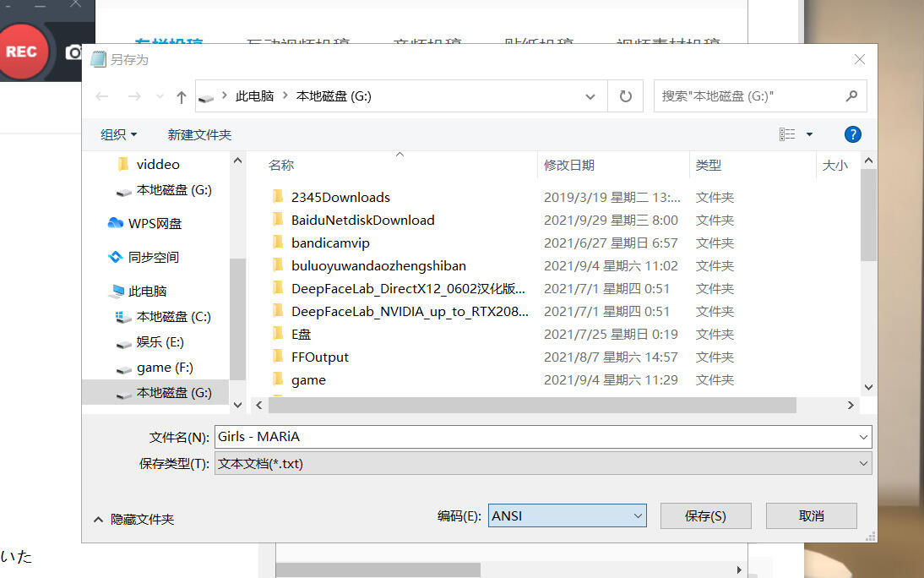
Task: Refresh the current folder listing
Action: pyautogui.click(x=625, y=96)
